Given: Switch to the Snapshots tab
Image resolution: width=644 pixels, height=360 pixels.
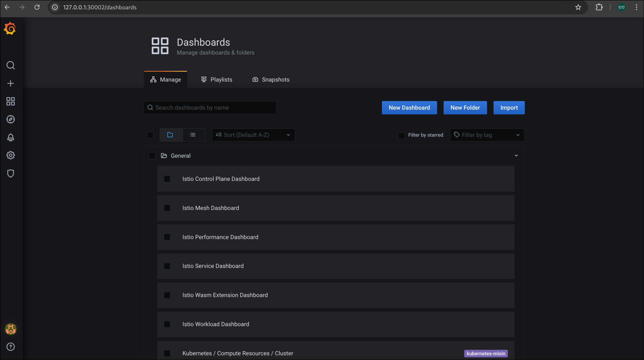Looking at the screenshot, I should coord(271,80).
